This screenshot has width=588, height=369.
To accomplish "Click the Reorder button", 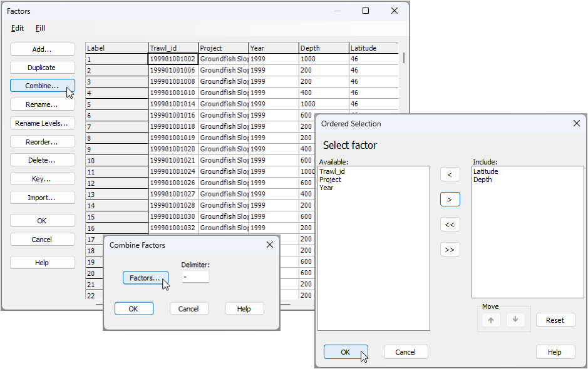I will coord(42,141).
